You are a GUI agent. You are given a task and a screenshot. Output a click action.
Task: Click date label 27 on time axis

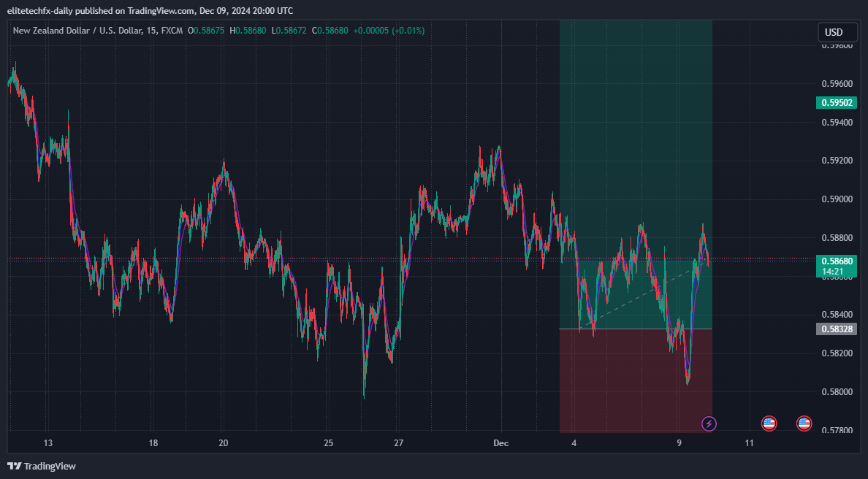pyautogui.click(x=399, y=443)
